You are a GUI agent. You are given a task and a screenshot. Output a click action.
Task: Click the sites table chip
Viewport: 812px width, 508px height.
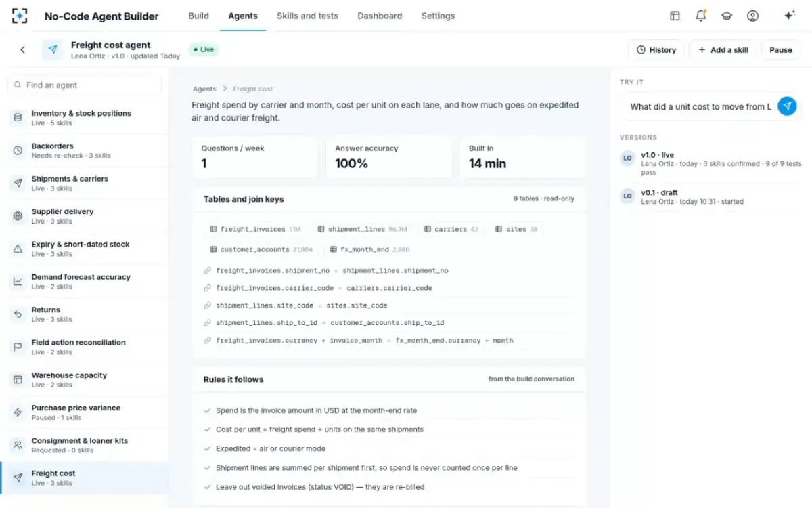[516, 229]
